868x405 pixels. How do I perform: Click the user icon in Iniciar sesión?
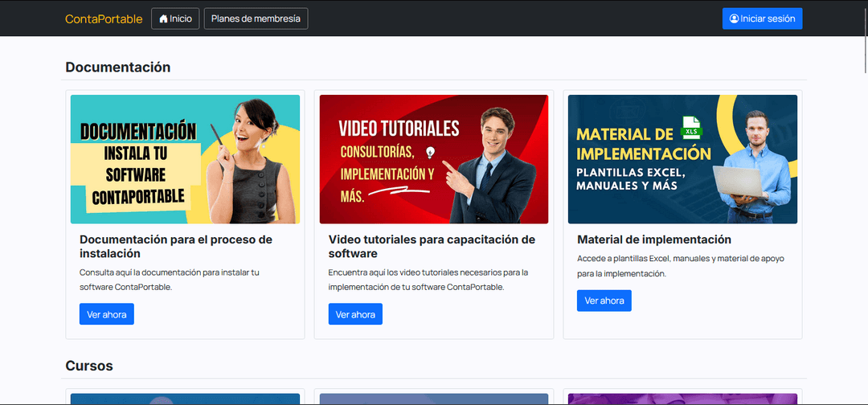coord(734,18)
